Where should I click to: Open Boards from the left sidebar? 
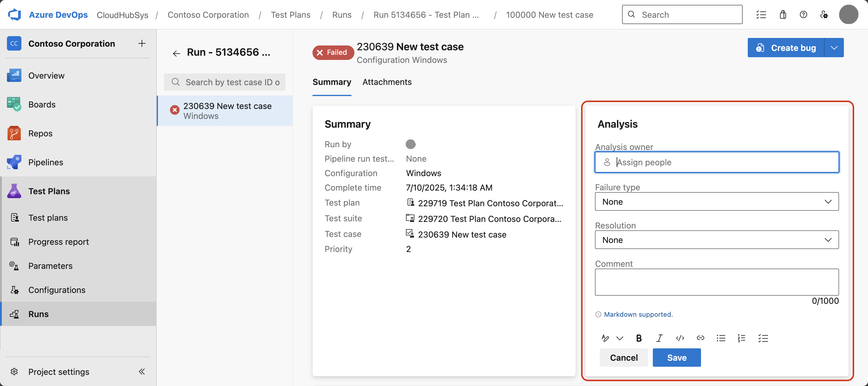pos(42,104)
